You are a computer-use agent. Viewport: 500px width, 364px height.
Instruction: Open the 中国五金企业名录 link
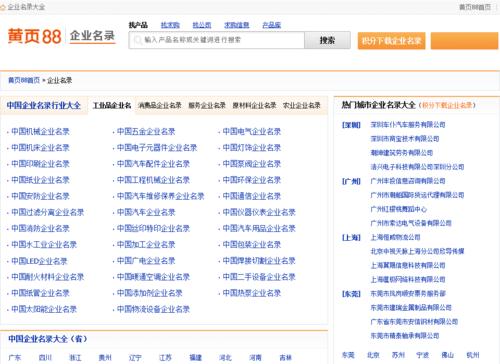tap(146, 131)
